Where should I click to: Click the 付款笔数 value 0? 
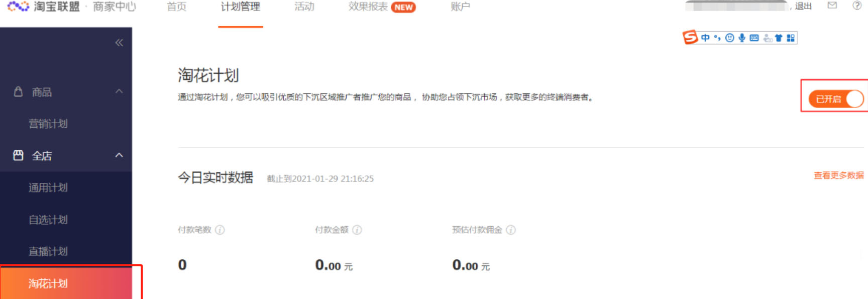pos(182,265)
